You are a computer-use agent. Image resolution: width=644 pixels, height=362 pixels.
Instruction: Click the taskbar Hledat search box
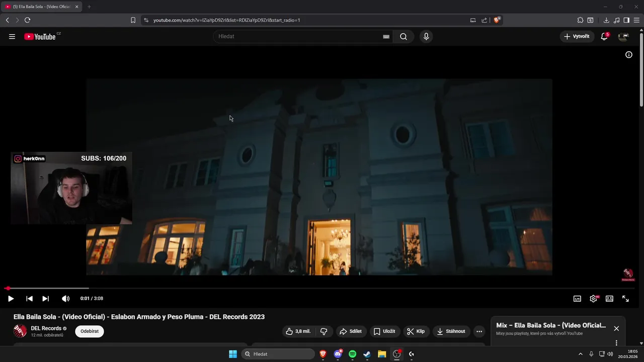pos(278,354)
